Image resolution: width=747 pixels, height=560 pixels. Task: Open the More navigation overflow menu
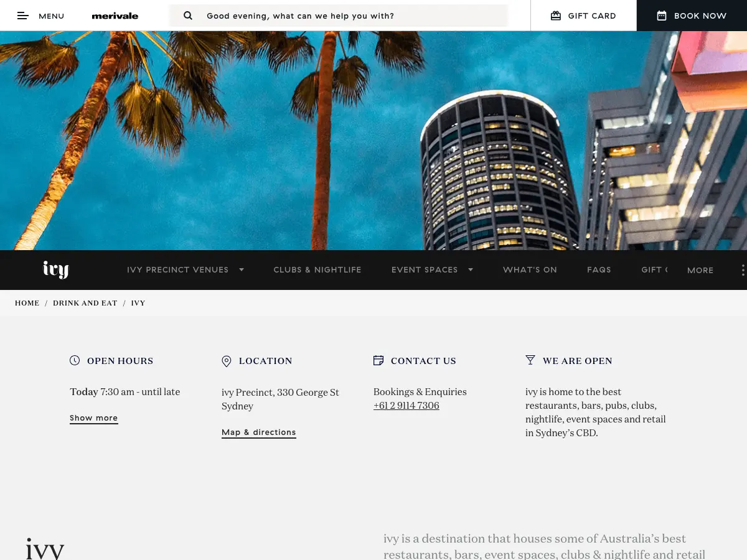[x=700, y=270]
